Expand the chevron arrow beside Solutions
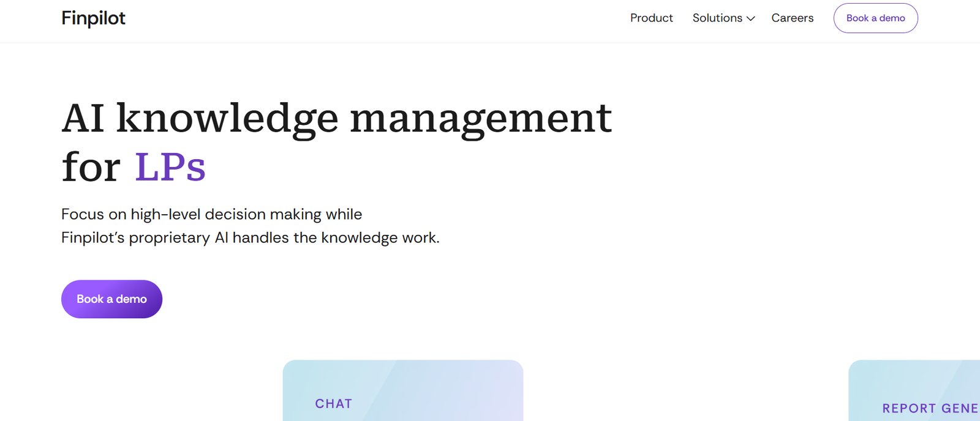Viewport: 980px width, 421px height. coord(751,19)
